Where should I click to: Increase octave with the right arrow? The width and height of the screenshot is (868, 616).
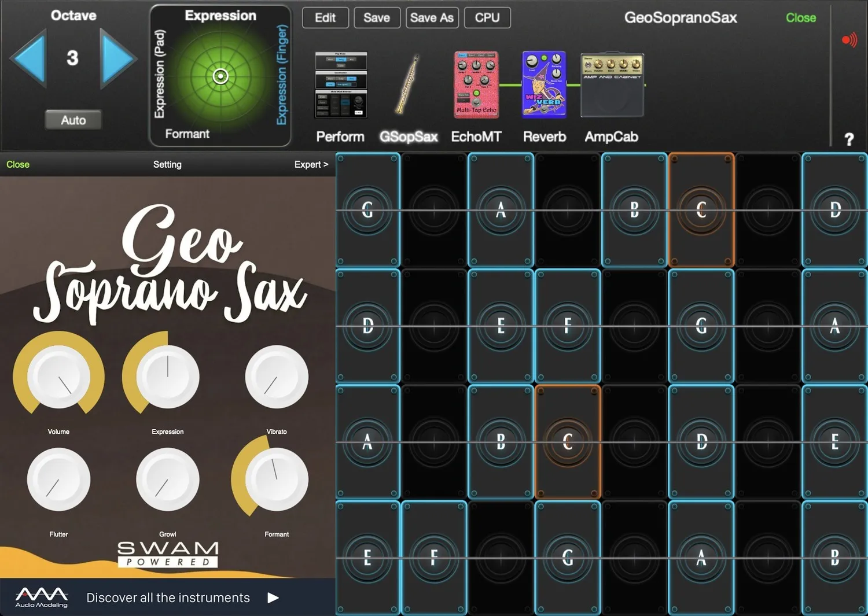(x=118, y=58)
